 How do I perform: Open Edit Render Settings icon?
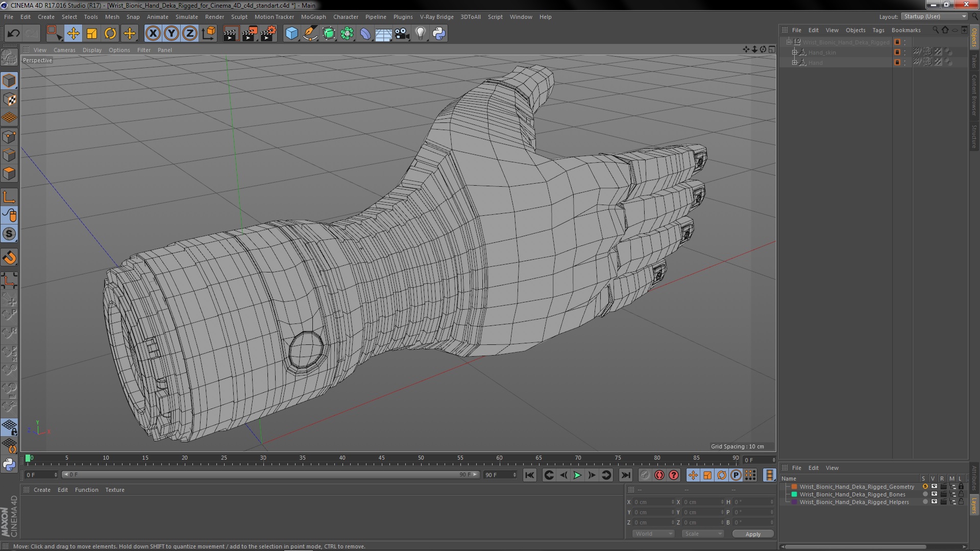[x=268, y=34]
